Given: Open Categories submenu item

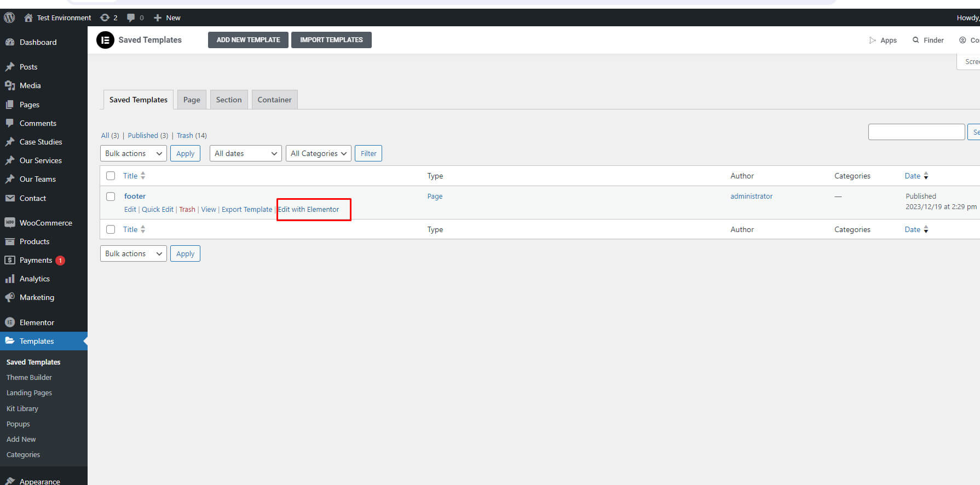Looking at the screenshot, I should tap(23, 454).
